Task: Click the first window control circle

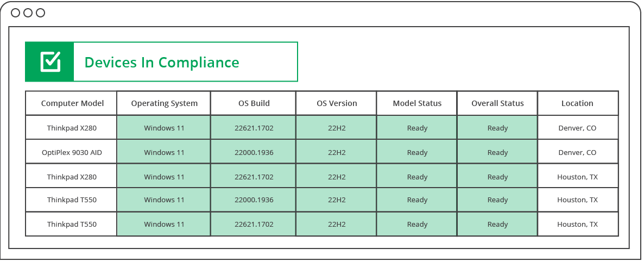Action: tap(15, 13)
